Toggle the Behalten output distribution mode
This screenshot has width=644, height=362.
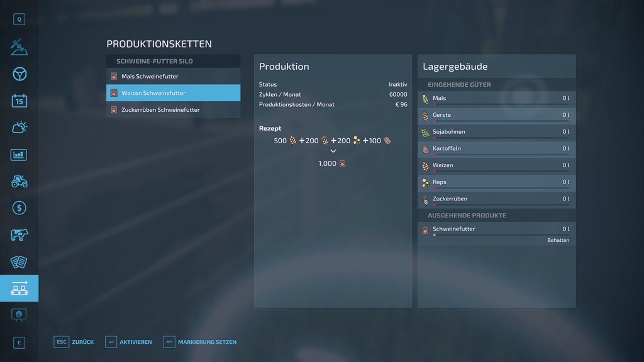558,240
